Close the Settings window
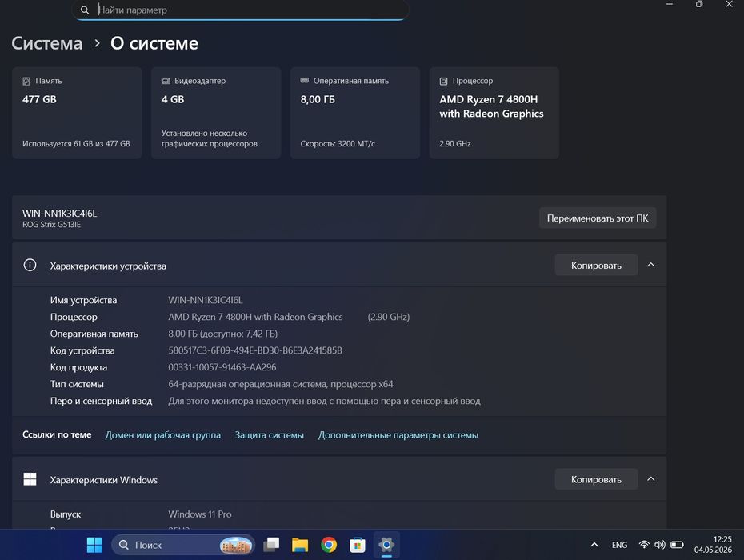 coord(729,4)
